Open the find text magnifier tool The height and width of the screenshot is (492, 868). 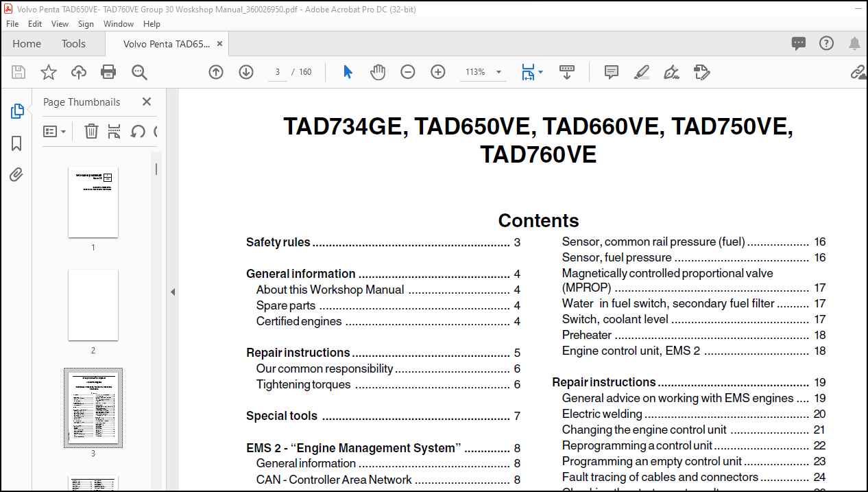(139, 72)
